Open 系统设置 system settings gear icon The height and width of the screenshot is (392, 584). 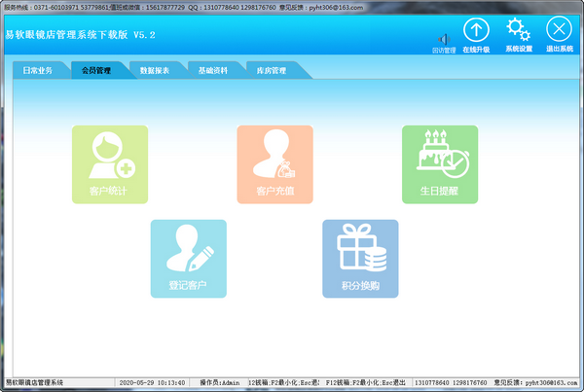(x=518, y=32)
